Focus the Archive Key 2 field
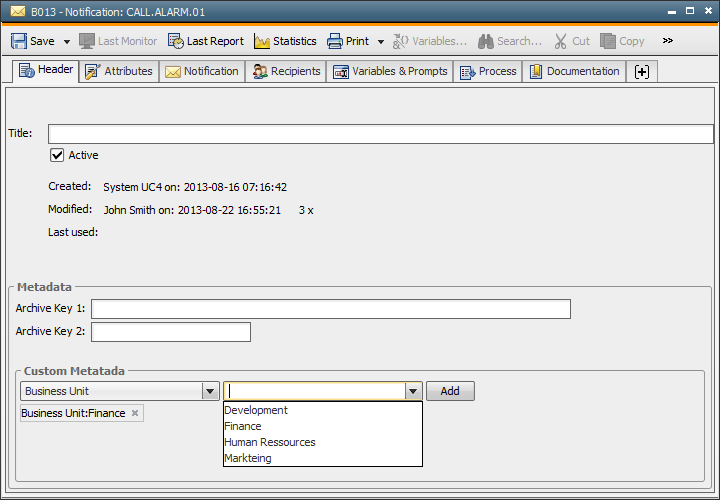Screen dimensions: 720x500 click(170, 332)
